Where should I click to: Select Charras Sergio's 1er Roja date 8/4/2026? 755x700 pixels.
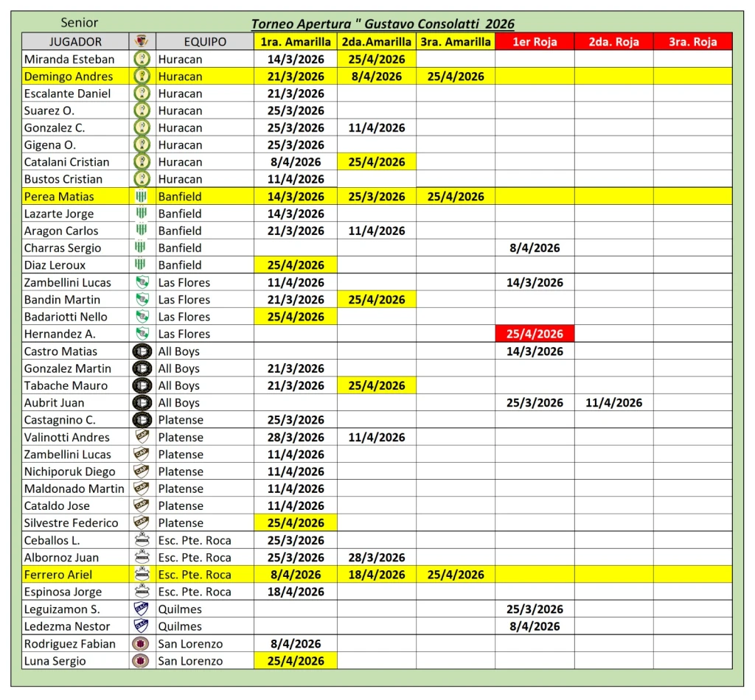click(x=535, y=248)
